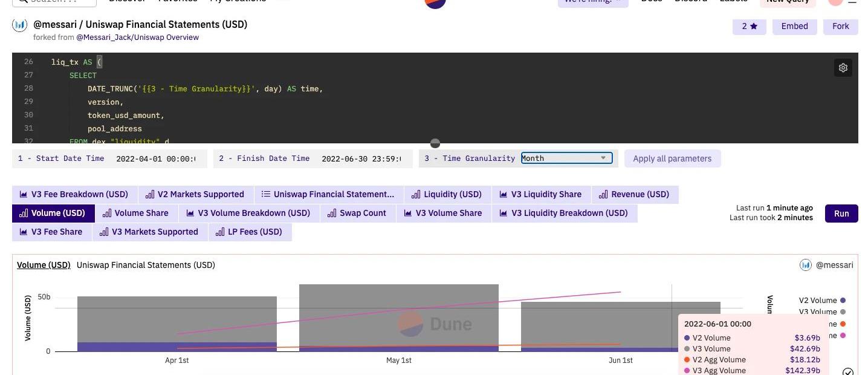This screenshot has height=375, width=868.
Task: Click the 'Last run took 2 minutes' text
Action: point(771,218)
